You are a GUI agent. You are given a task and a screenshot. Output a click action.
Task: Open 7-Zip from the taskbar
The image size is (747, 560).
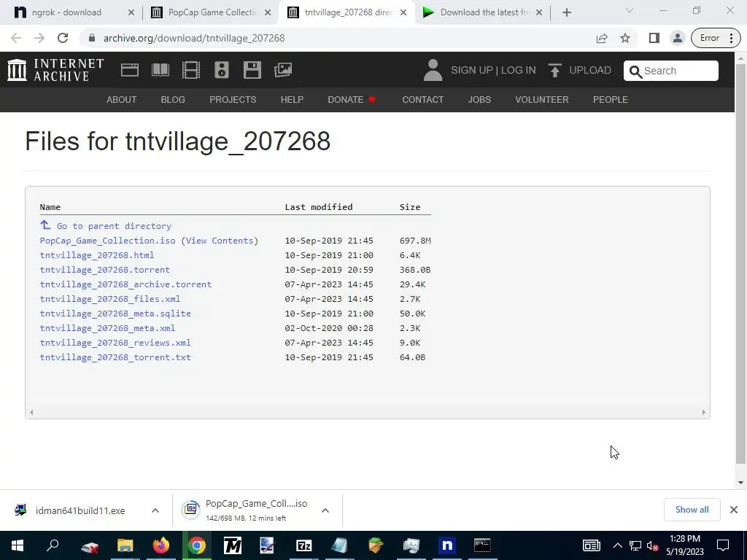(304, 545)
